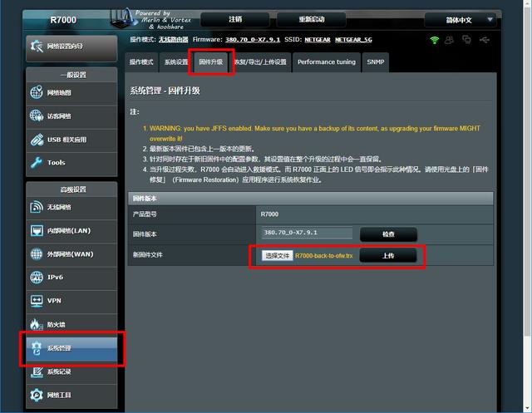Click the USB 相关应用 icon

point(37,140)
